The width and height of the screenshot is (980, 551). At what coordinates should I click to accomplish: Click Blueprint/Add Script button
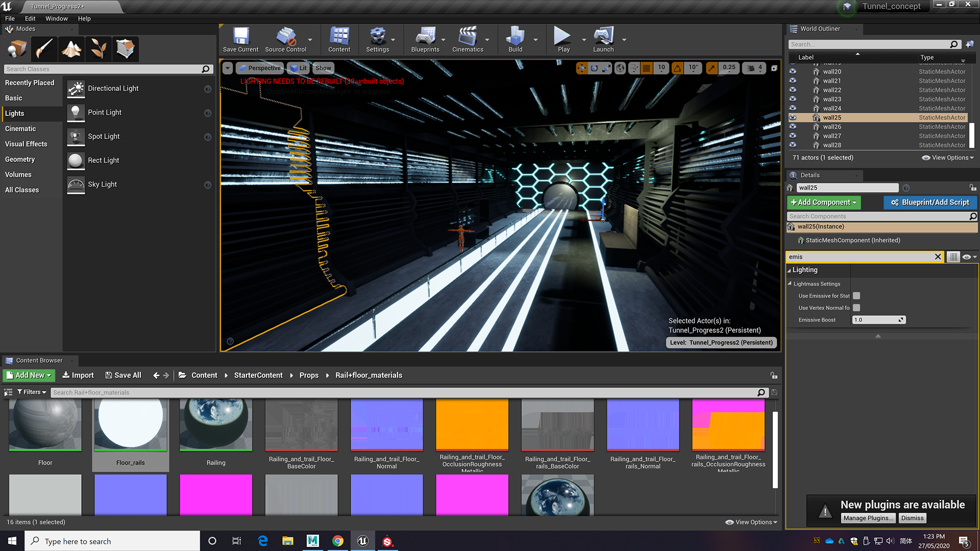pyautogui.click(x=930, y=203)
